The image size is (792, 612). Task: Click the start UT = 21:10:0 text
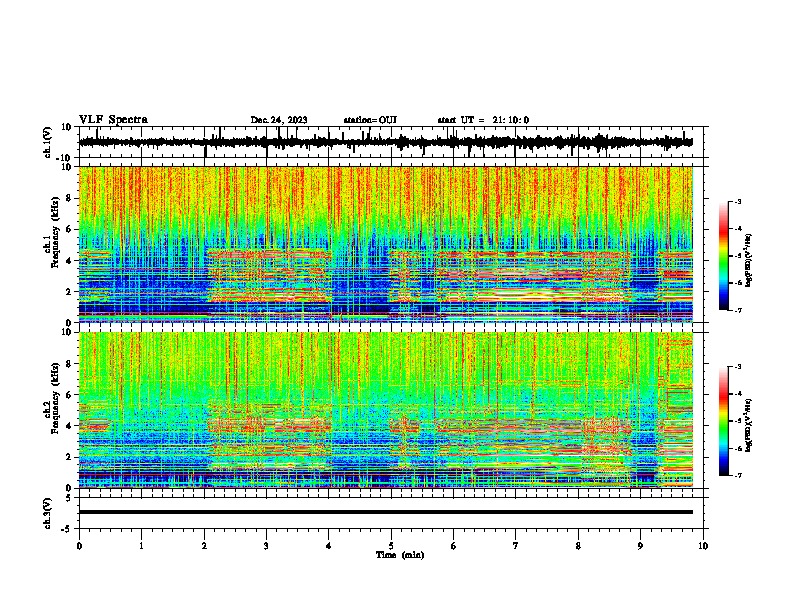[483, 120]
